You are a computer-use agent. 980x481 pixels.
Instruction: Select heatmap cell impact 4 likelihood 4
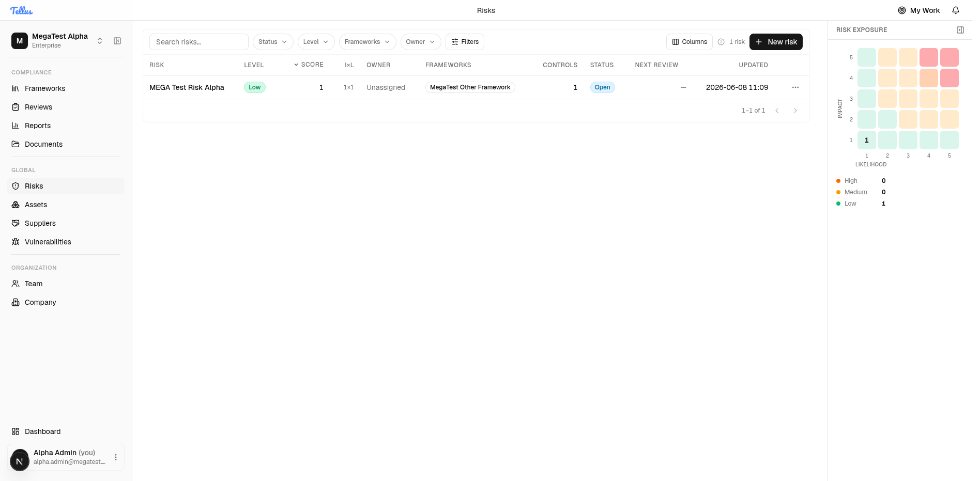click(929, 78)
